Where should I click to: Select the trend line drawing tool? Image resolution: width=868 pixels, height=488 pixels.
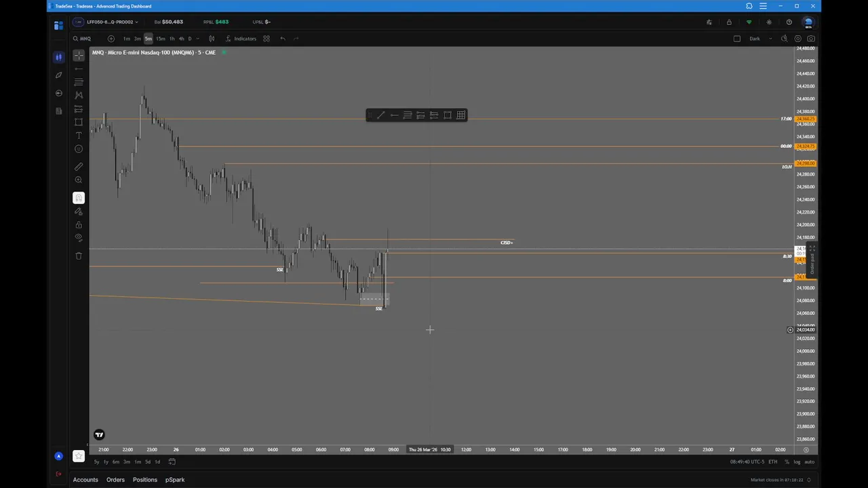79,68
